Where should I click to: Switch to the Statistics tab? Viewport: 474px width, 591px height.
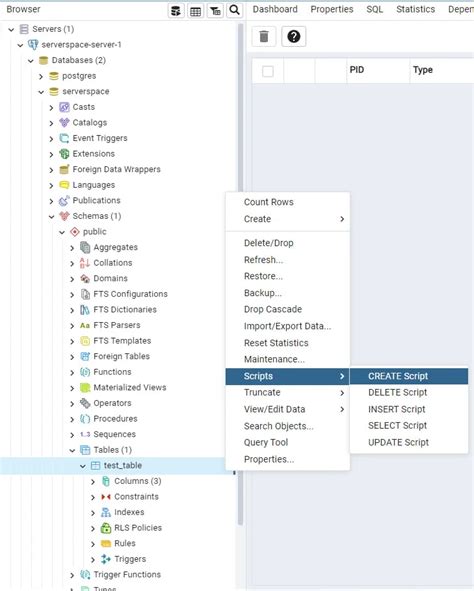click(x=415, y=9)
